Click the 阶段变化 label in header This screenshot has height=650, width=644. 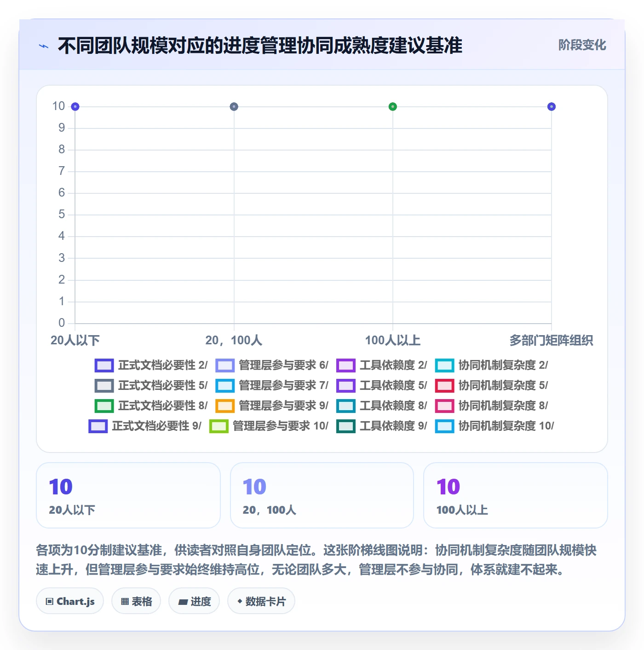(x=582, y=45)
